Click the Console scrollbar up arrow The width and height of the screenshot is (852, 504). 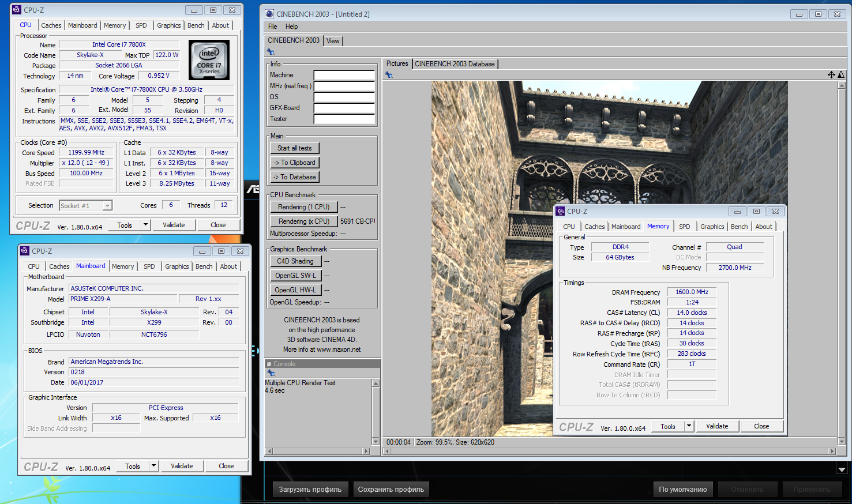tap(376, 383)
